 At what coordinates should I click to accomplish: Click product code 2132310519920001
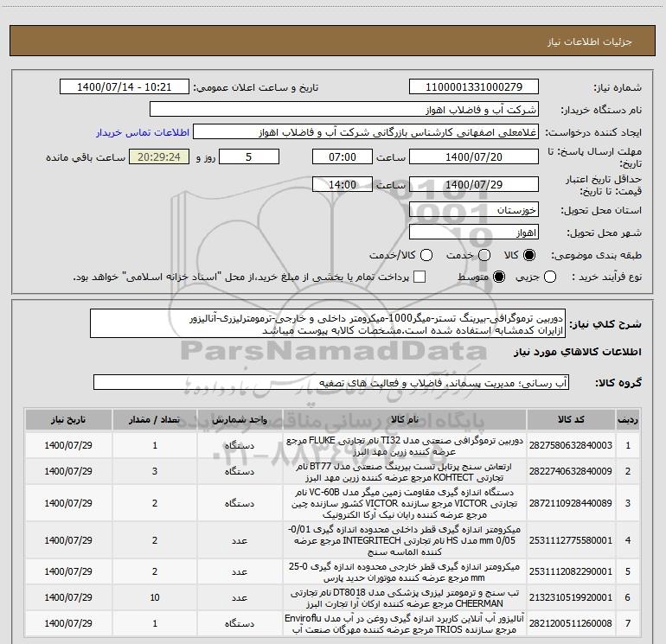pyautogui.click(x=571, y=597)
